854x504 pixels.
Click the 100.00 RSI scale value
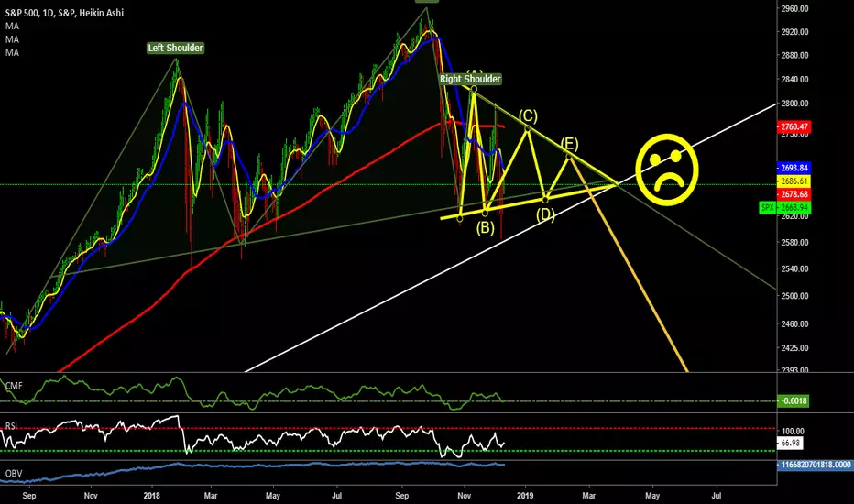[x=793, y=431]
